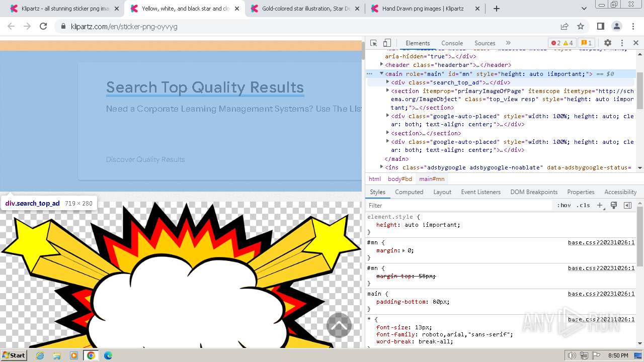
Task: Toggle the rendering emulations paintbrush icon
Action: click(x=614, y=205)
